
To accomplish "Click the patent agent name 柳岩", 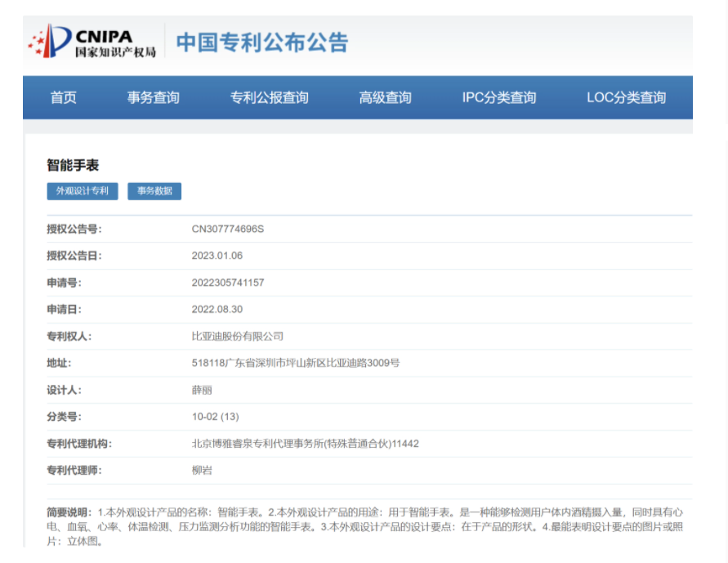I will 202,471.
